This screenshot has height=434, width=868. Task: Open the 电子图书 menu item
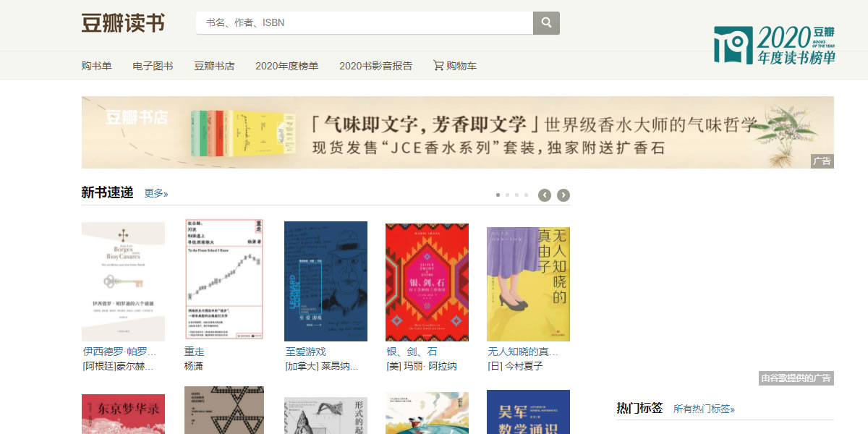pyautogui.click(x=153, y=66)
